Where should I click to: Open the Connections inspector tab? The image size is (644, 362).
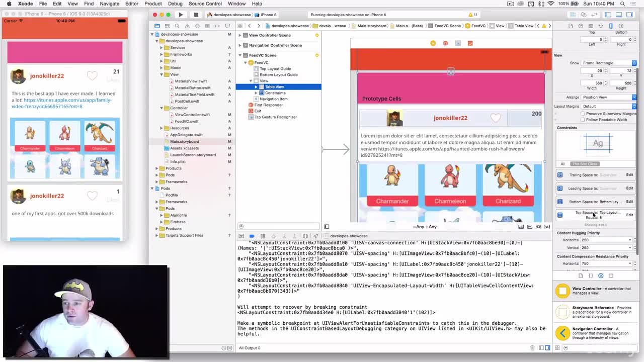621,26
